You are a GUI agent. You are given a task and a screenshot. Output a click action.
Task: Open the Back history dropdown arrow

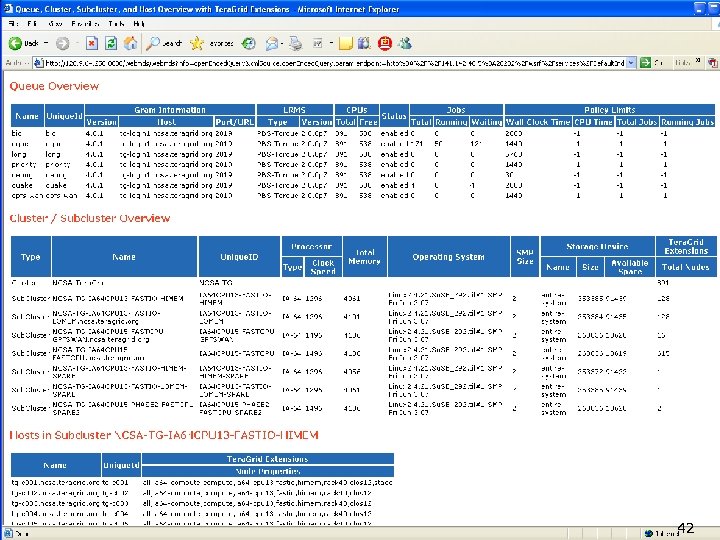click(x=45, y=43)
